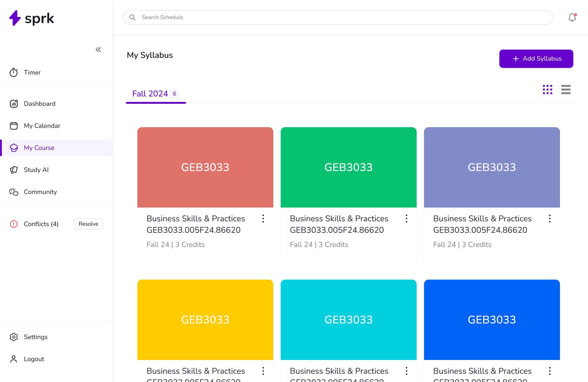Image resolution: width=588 pixels, height=382 pixels.
Task: Click the Add Syllabus button
Action: 536,59
